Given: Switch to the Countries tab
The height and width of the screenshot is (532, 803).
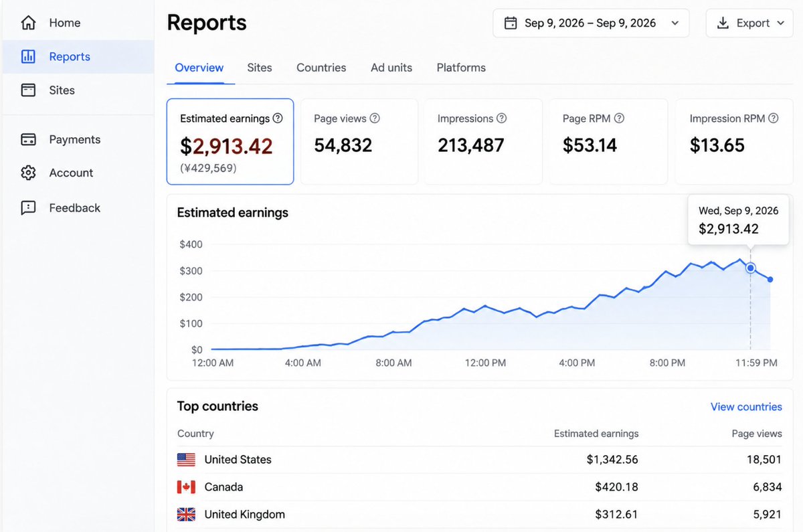Looking at the screenshot, I should pyautogui.click(x=321, y=68).
